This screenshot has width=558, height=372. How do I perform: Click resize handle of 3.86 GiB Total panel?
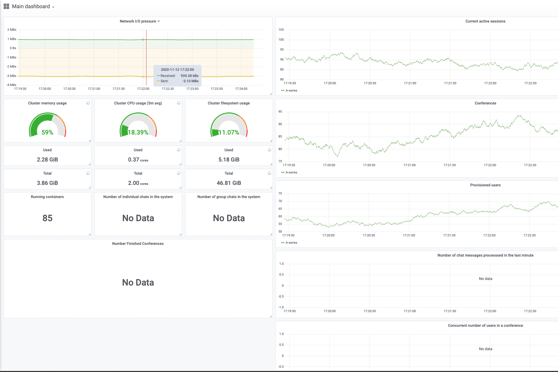pos(90,188)
